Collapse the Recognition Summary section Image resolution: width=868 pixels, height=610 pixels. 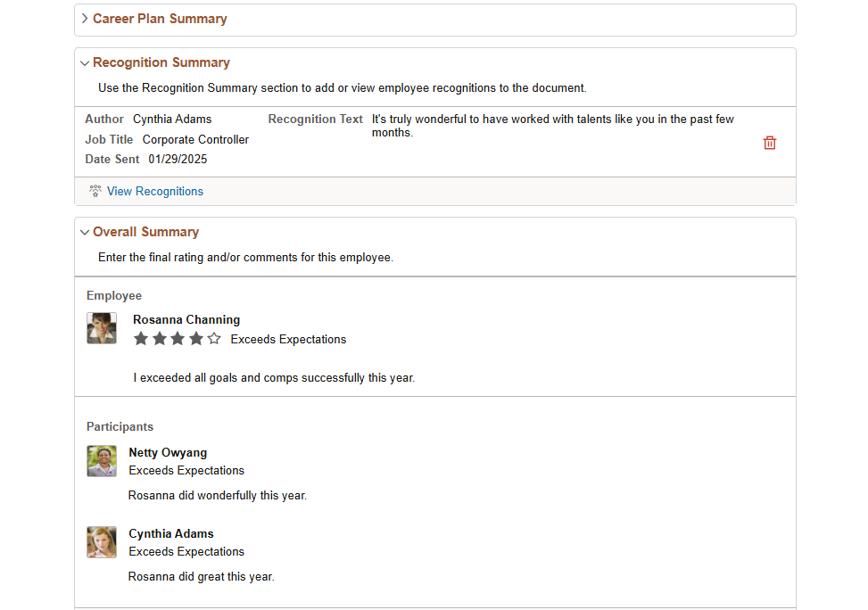(85, 63)
